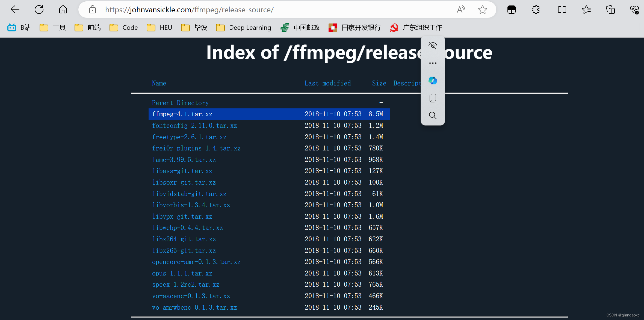This screenshot has height=320, width=644.
Task: Expand more options three dots menu
Action: [433, 63]
